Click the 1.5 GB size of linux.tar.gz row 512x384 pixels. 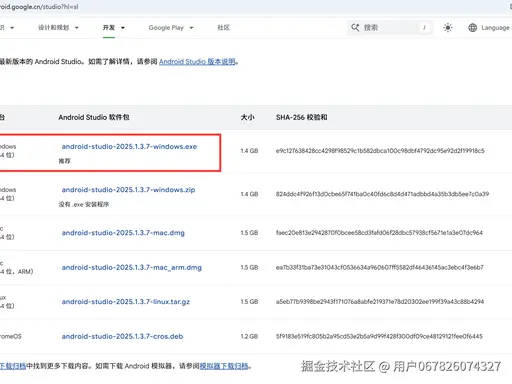click(249, 302)
